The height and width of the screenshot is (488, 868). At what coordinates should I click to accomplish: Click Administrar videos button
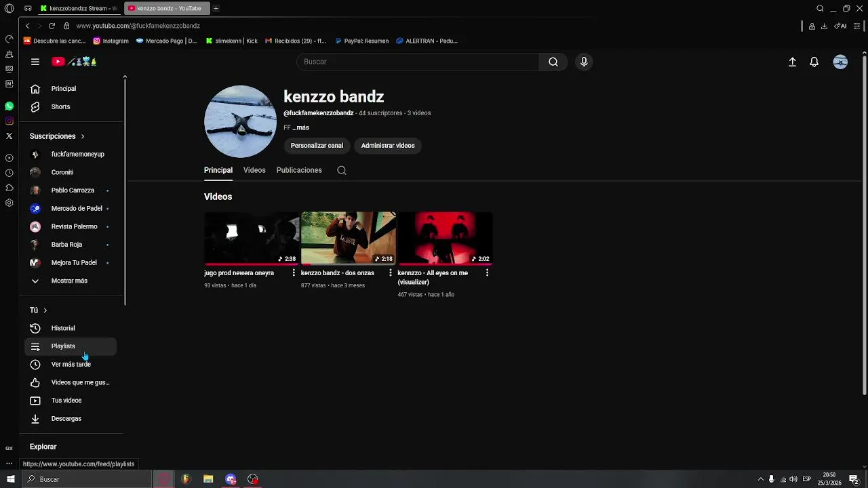pos(388,146)
